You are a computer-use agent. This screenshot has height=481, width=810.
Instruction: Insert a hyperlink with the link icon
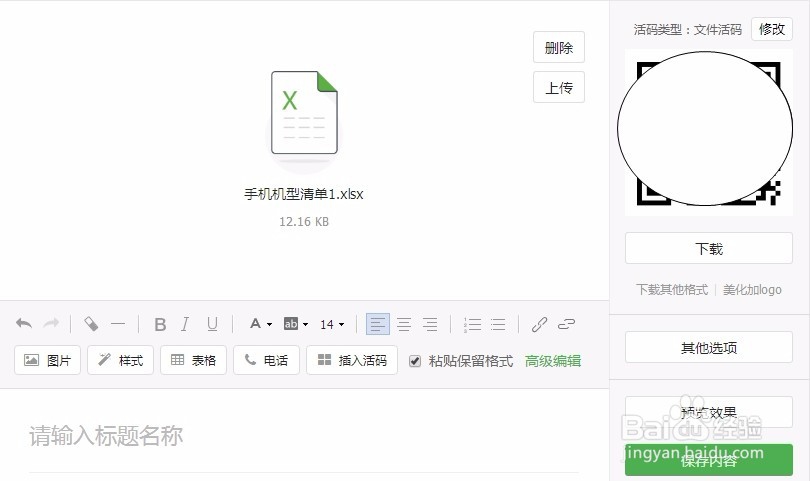coord(539,324)
